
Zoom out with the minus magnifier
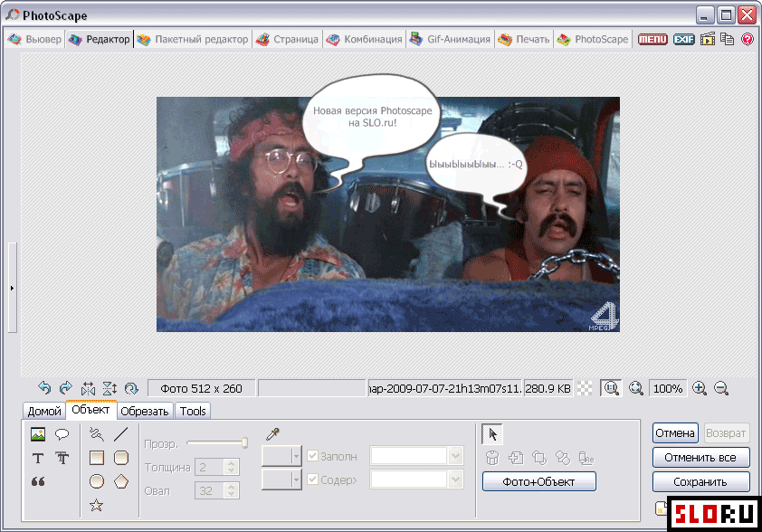click(721, 388)
